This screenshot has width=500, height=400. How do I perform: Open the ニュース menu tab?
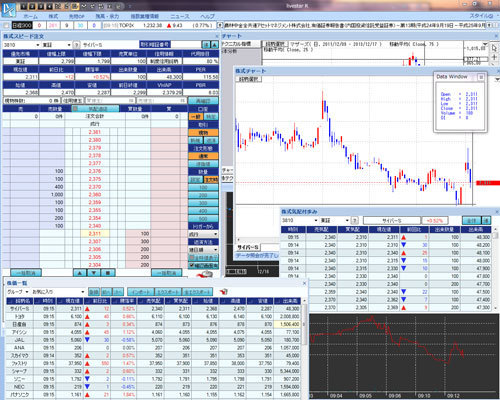tap(180, 16)
